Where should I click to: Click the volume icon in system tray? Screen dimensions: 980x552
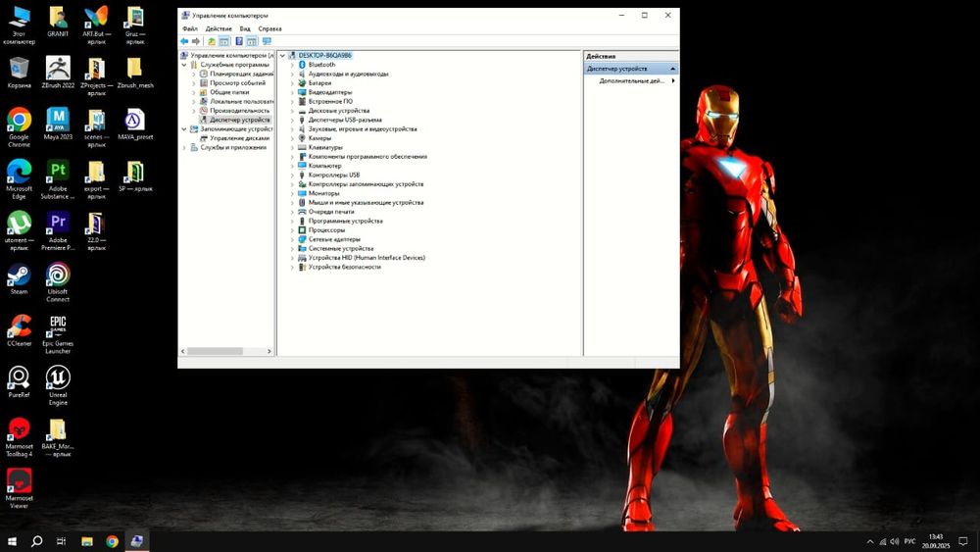(x=895, y=541)
